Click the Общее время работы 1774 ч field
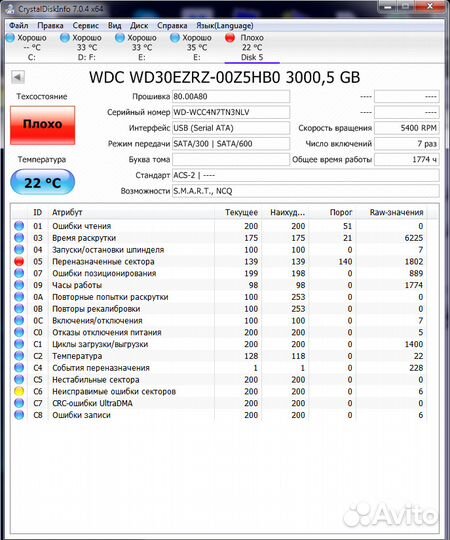This screenshot has width=450, height=540. (x=407, y=159)
